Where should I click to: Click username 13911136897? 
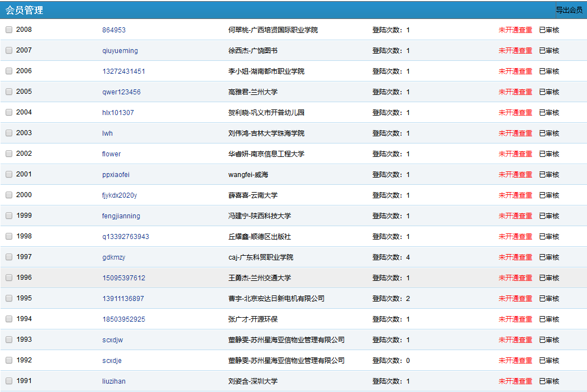[x=123, y=299]
